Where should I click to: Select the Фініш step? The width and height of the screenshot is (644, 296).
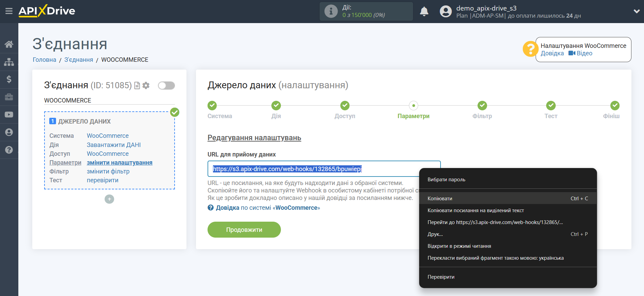[x=614, y=106]
